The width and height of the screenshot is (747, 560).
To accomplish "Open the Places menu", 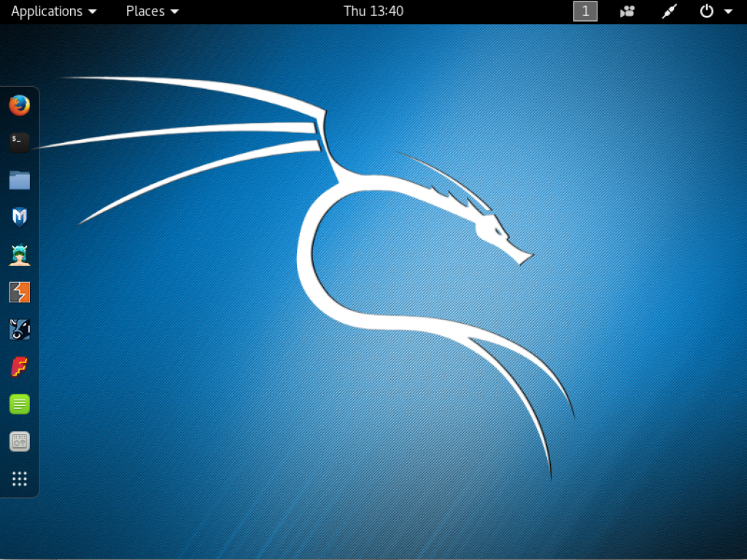I will pos(146,11).
